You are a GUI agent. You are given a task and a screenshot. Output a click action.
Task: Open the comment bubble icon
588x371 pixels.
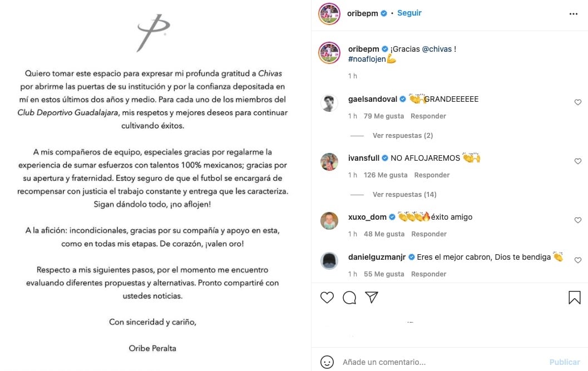coord(349,298)
